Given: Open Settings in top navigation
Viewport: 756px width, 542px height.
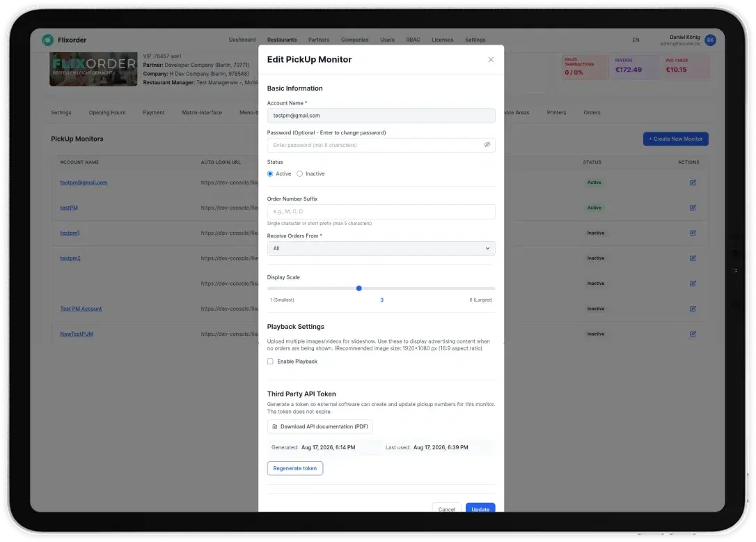Looking at the screenshot, I should coord(475,40).
